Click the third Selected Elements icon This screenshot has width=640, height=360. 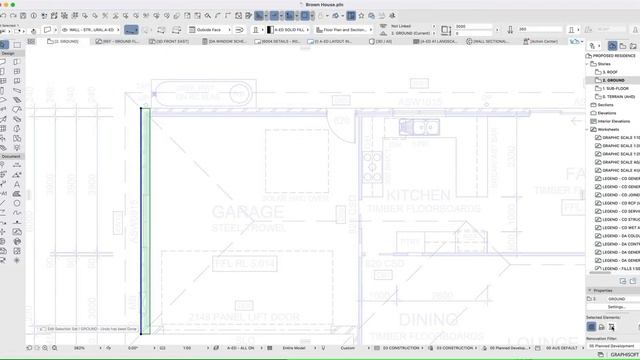pos(611,327)
